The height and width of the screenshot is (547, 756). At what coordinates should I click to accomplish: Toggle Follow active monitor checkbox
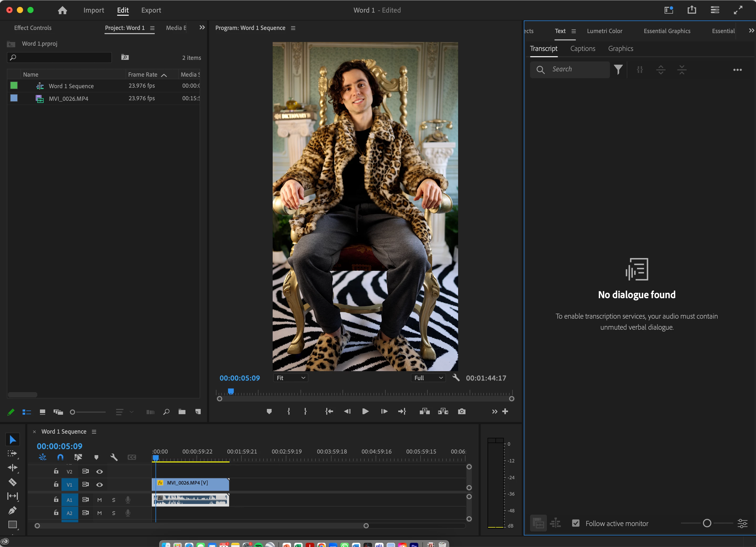coord(576,523)
